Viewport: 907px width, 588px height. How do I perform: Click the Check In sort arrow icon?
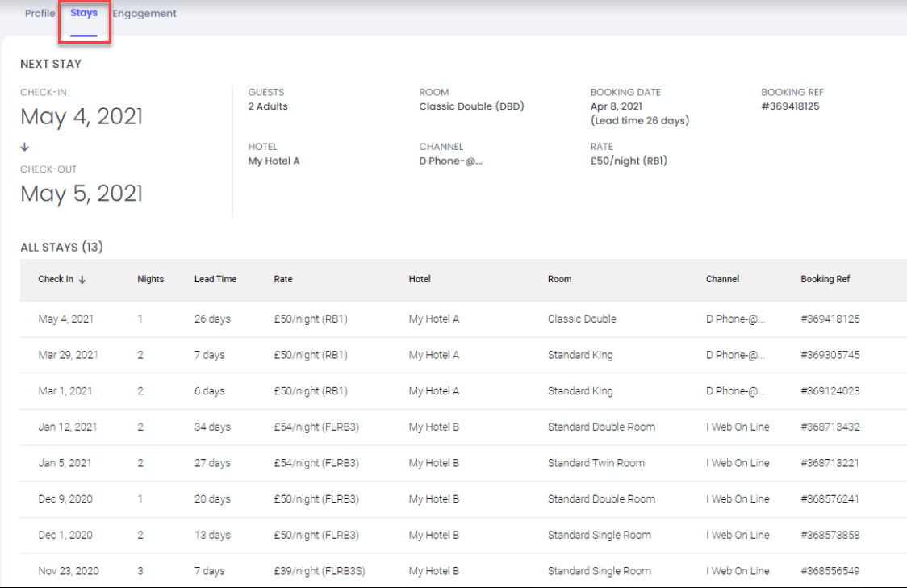point(82,280)
